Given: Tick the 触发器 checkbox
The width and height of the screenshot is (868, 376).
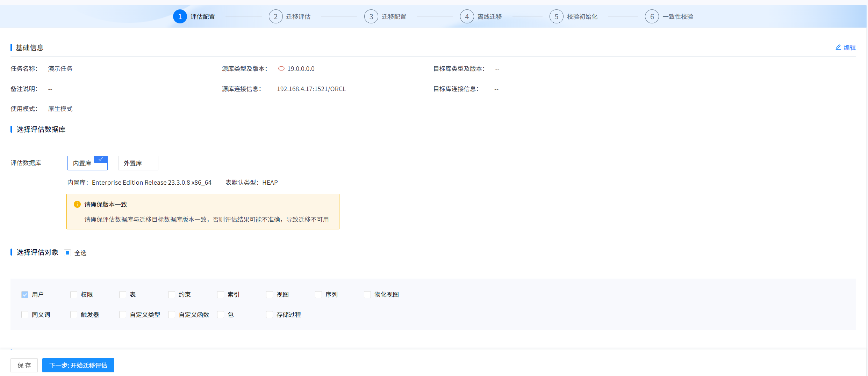Looking at the screenshot, I should 74,315.
